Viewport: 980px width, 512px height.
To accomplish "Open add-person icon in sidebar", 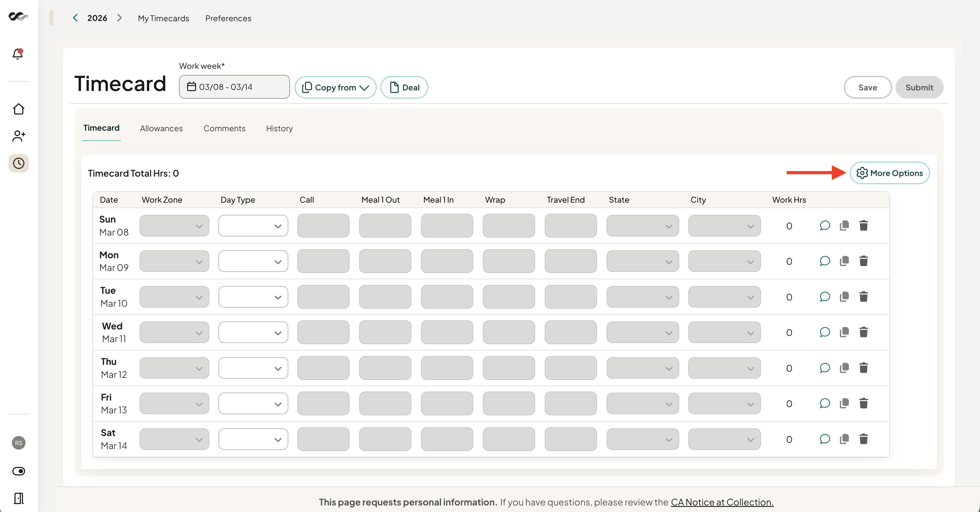I will [x=19, y=136].
